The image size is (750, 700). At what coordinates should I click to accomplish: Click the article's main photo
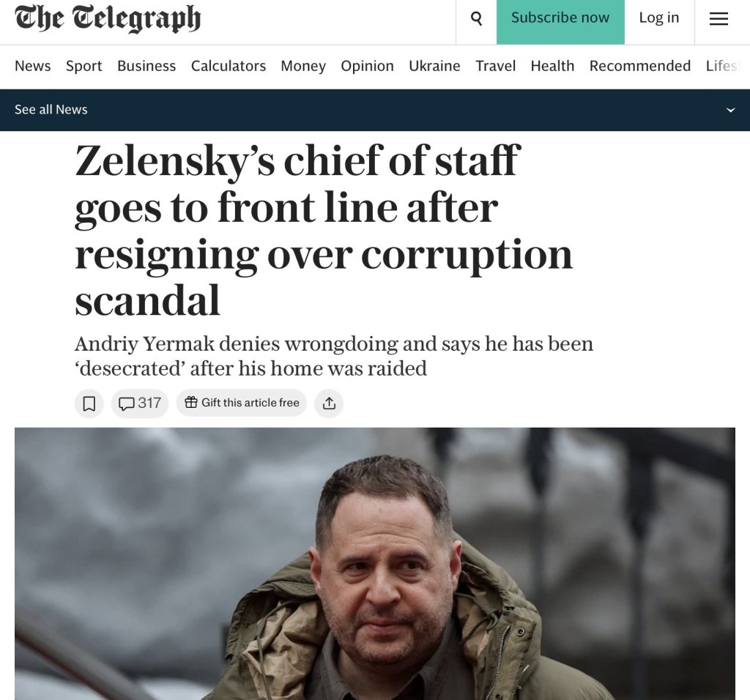pos(375,564)
